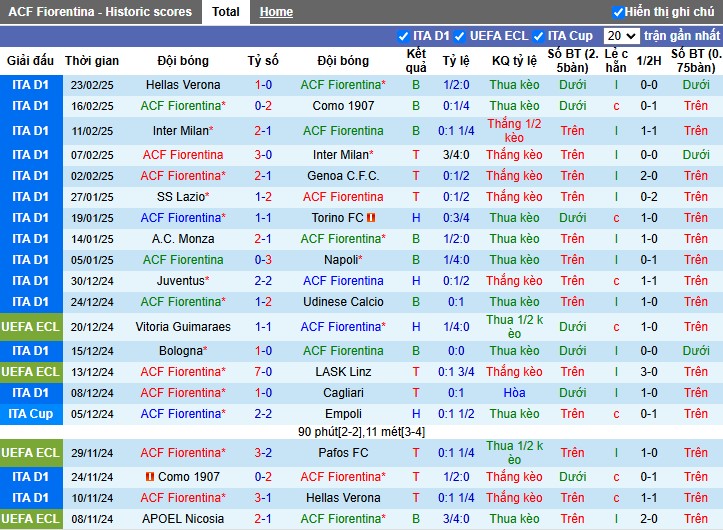Click Bologna team name
Screen dimensions: 723x530
tap(183, 351)
